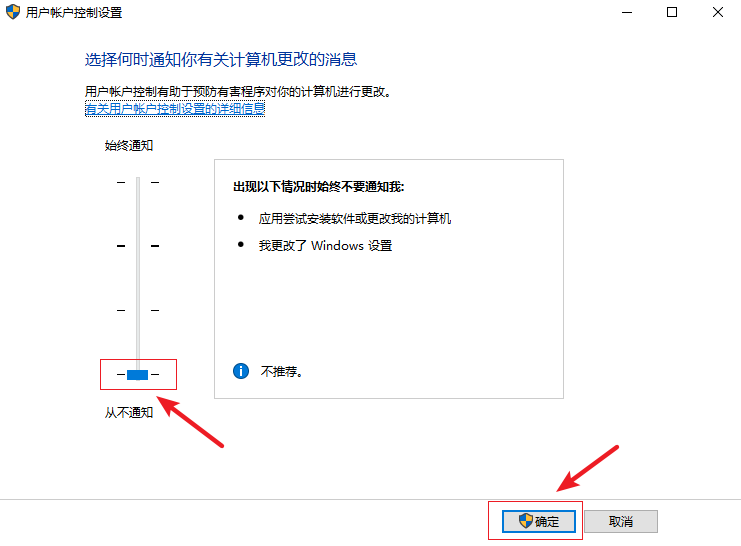Click the 出现以下情况时始终不要通知我 heading
Viewport: 741px width, 546px height.
319,187
